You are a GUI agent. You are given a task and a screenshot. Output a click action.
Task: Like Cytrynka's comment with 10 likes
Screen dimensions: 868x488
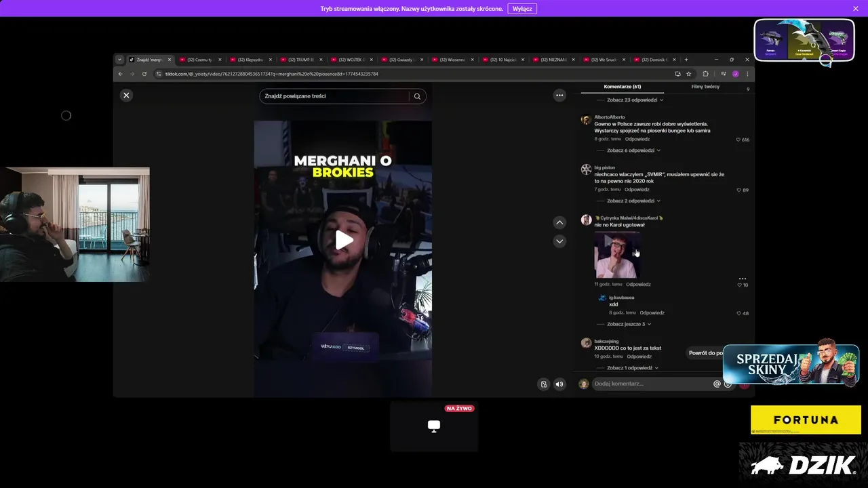pyautogui.click(x=740, y=285)
